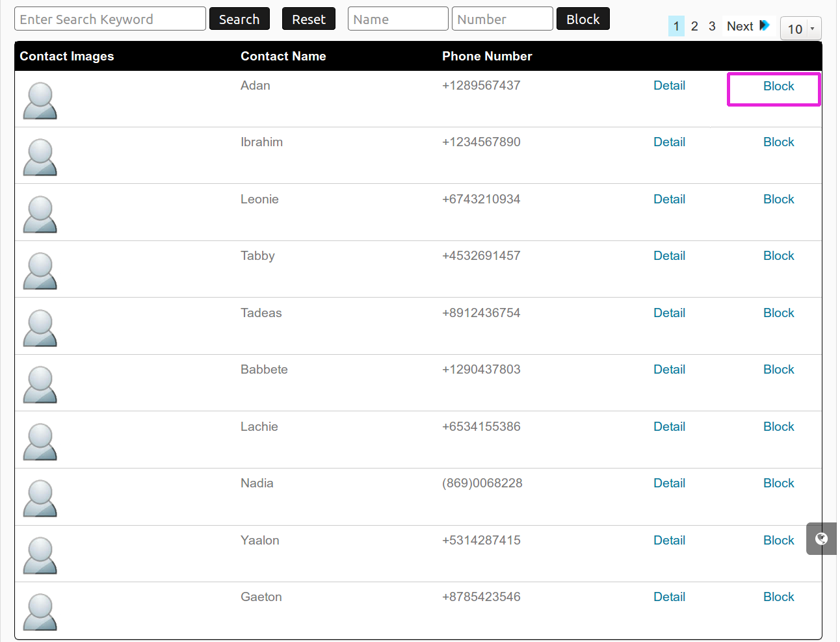Focus the Enter Search Keyword field
This screenshot has width=840, height=642.
(x=110, y=19)
